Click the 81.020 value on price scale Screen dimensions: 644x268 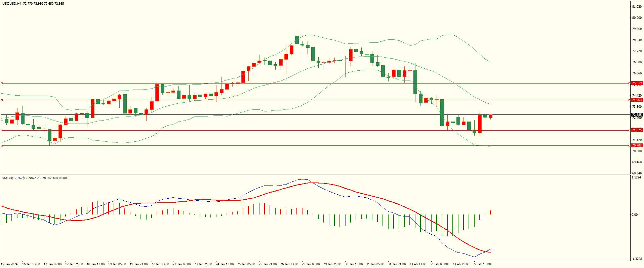(x=637, y=7)
